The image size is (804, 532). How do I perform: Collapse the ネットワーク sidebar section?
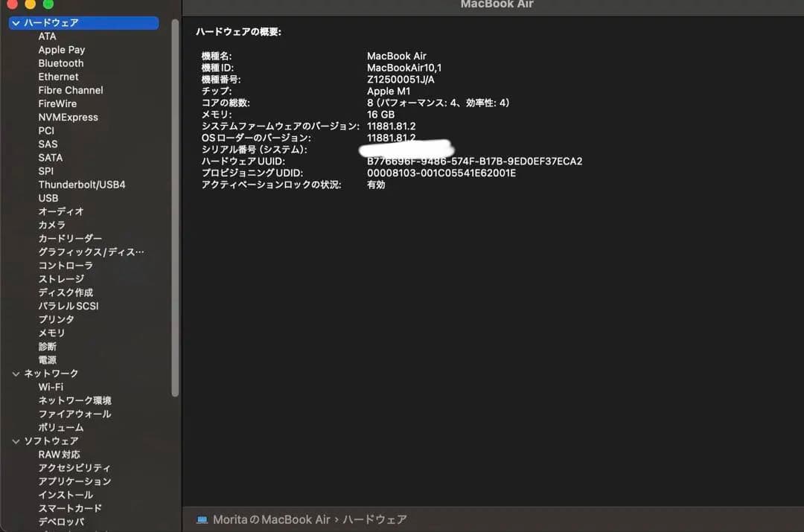[x=16, y=373]
